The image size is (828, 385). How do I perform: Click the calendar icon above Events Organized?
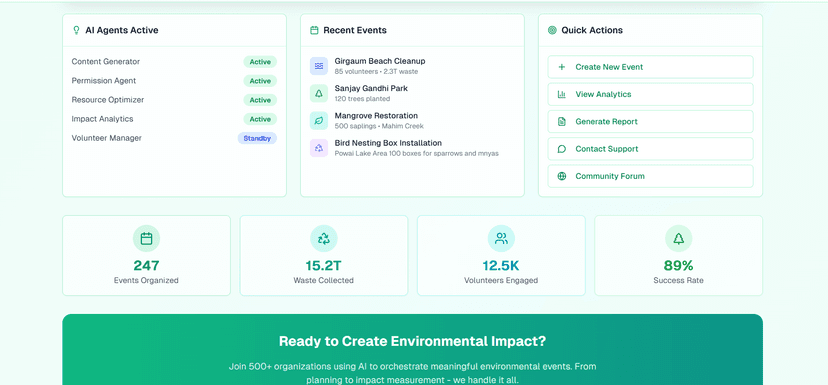coord(146,239)
